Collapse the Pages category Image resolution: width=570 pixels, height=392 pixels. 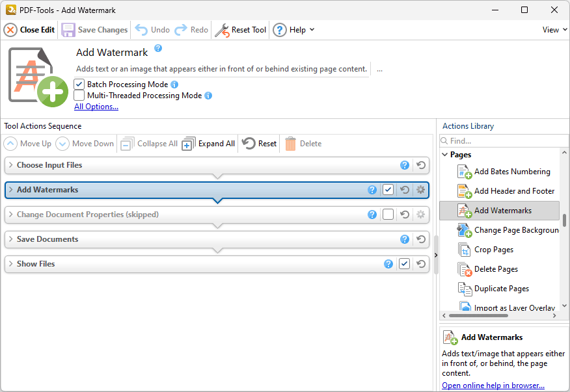[x=444, y=155]
